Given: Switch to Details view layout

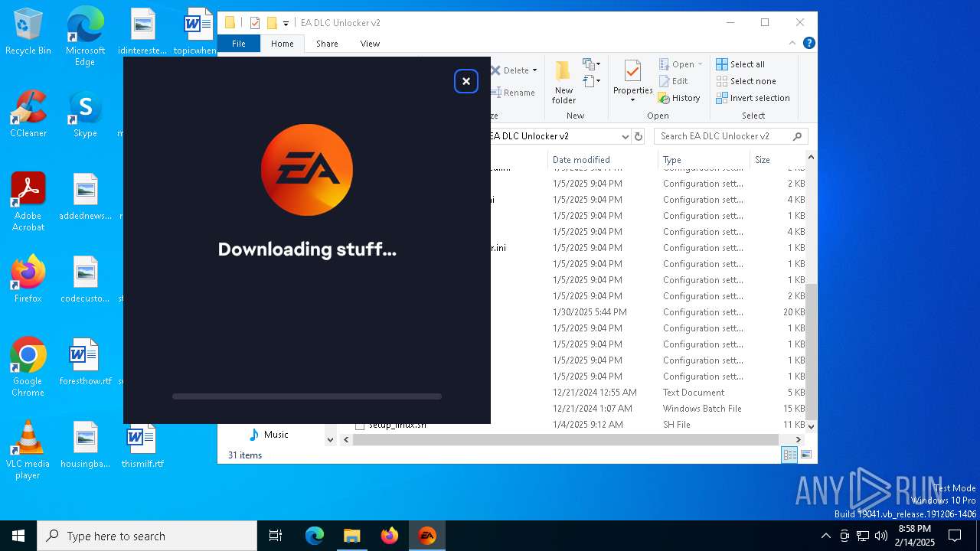Looking at the screenshot, I should click(x=789, y=455).
